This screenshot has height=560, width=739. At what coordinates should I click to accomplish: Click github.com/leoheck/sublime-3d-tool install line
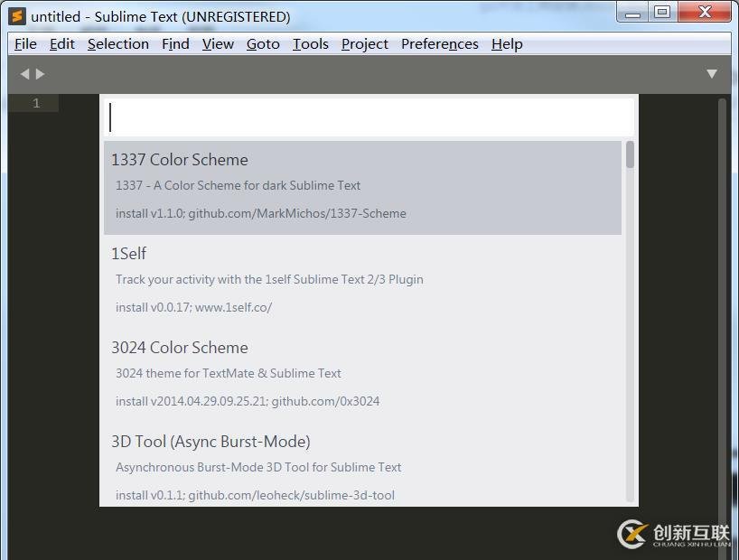255,495
